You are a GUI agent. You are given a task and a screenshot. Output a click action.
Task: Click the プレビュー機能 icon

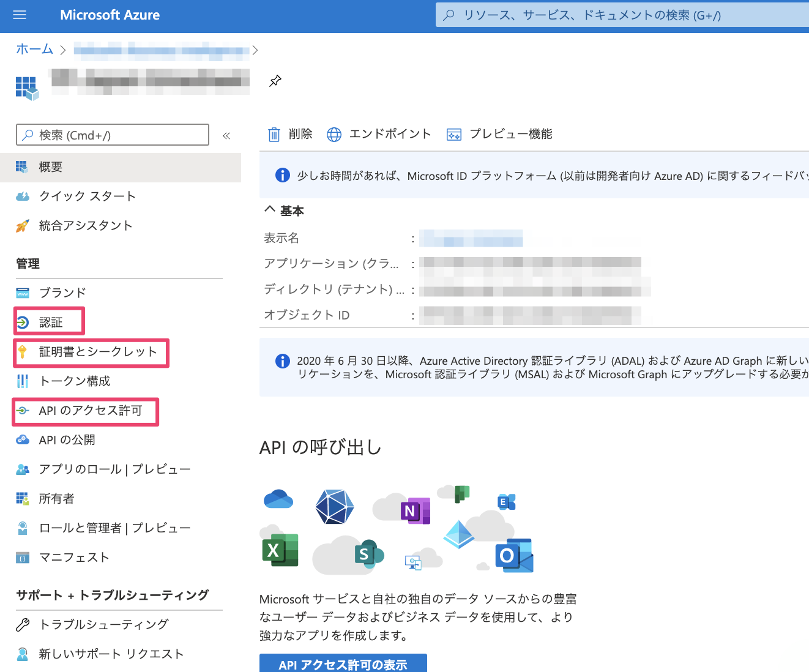click(x=454, y=134)
